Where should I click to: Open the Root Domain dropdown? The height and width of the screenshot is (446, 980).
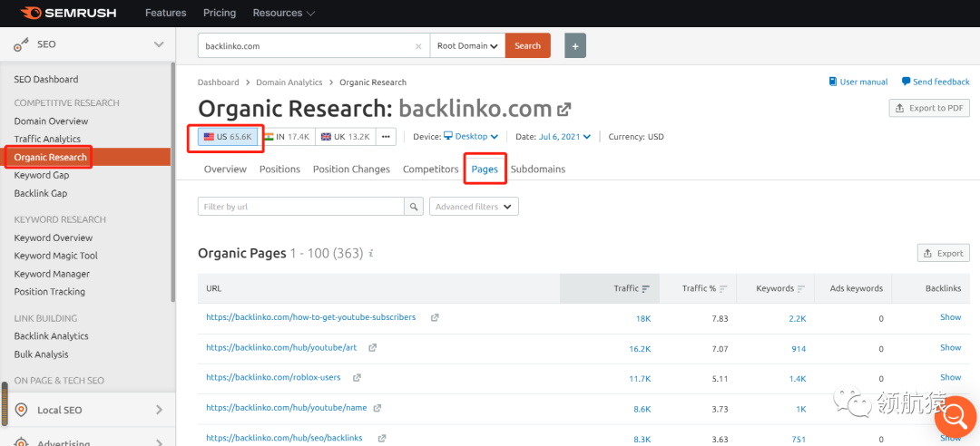coord(467,46)
